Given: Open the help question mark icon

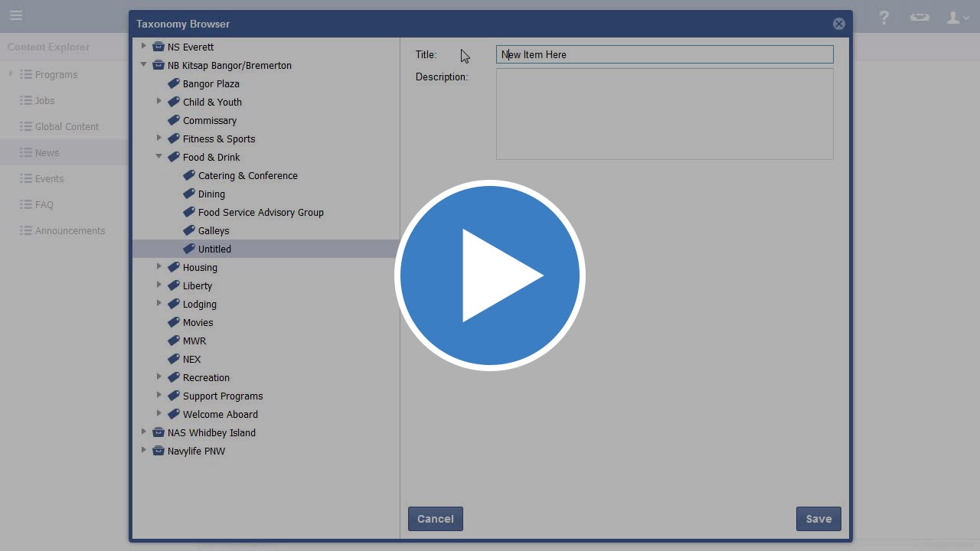Looking at the screenshot, I should (884, 17).
